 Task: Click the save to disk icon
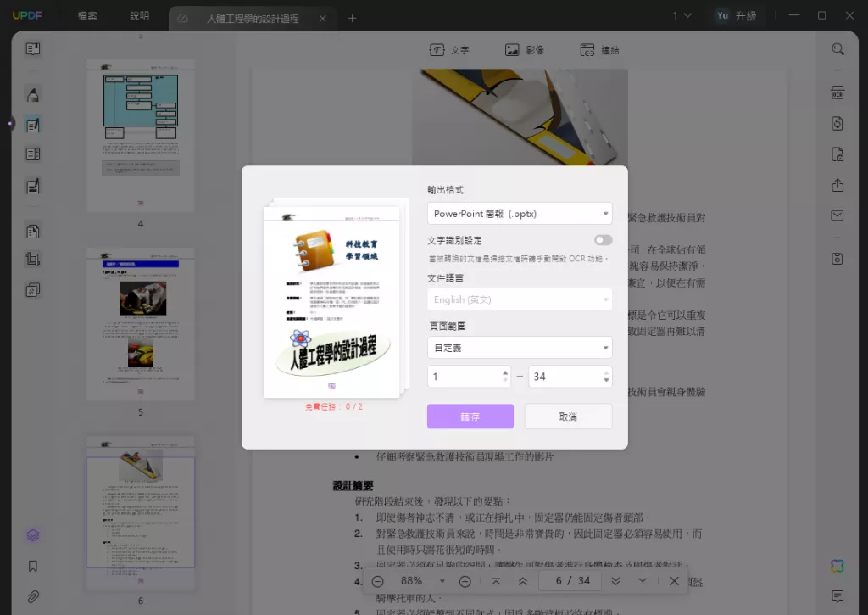click(837, 258)
